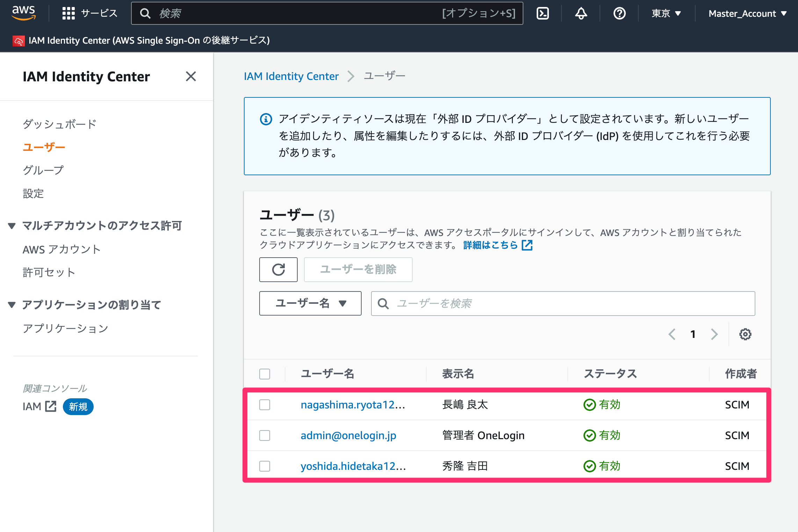The image size is (798, 532).
Task: Check the box for nagashima.ryota12 user
Action: [265, 405]
